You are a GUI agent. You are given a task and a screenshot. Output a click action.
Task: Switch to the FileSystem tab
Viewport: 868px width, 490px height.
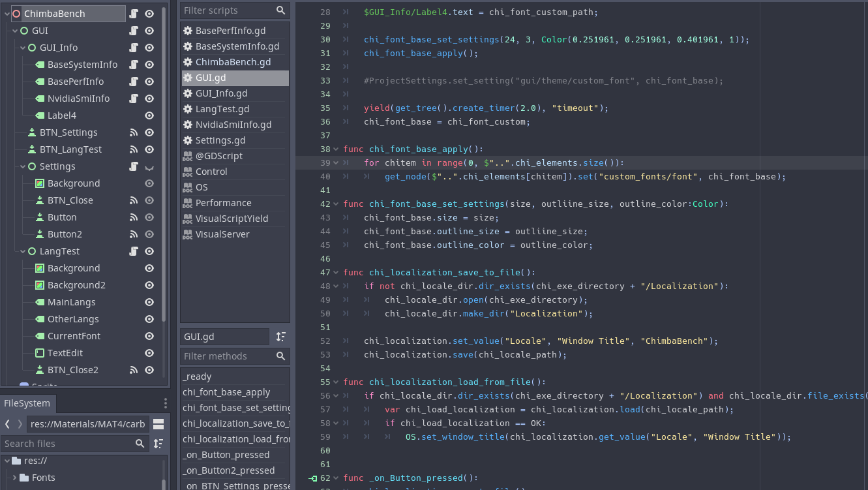(27, 403)
